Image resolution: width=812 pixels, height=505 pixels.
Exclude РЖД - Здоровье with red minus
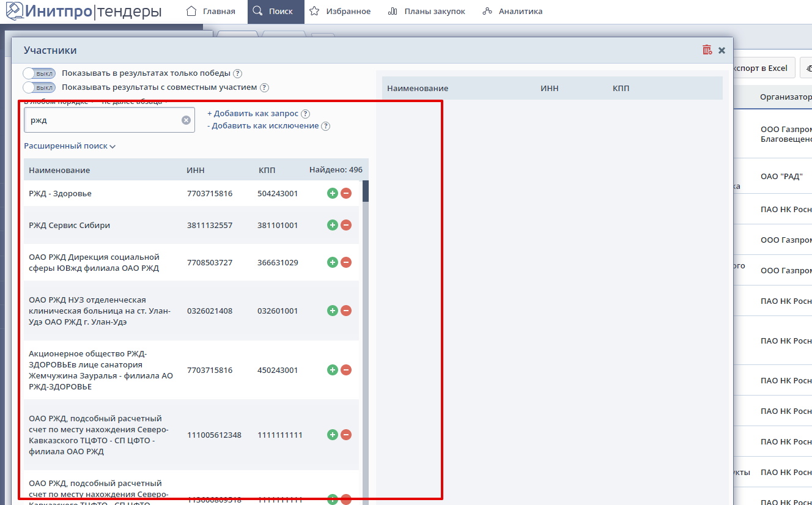coord(346,193)
